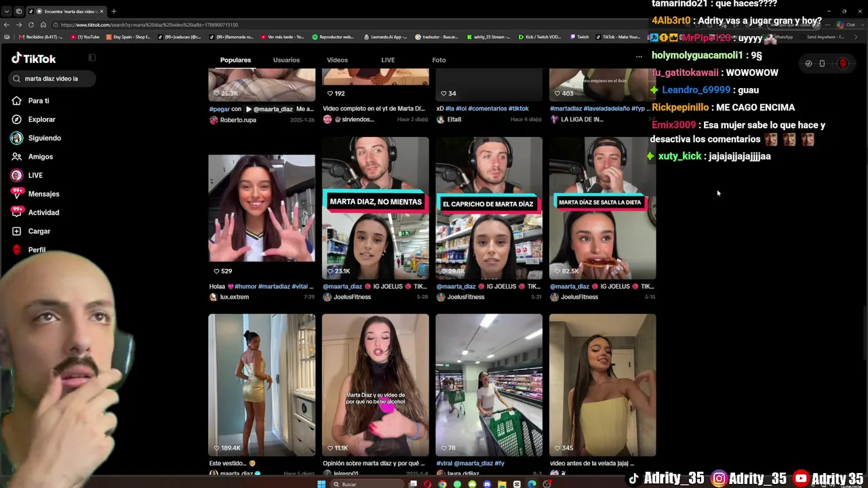The image size is (868, 488).
Task: Open the Twitch bookmark
Action: (x=579, y=37)
